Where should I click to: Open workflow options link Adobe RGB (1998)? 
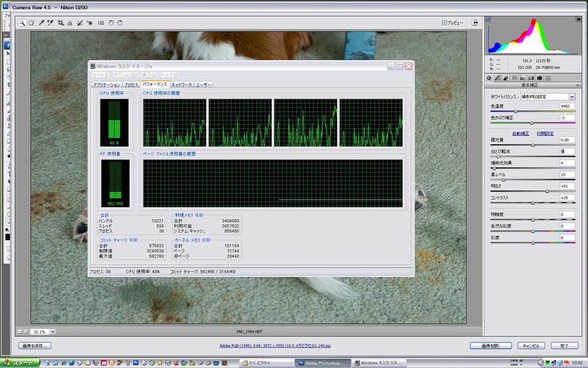tap(276, 346)
